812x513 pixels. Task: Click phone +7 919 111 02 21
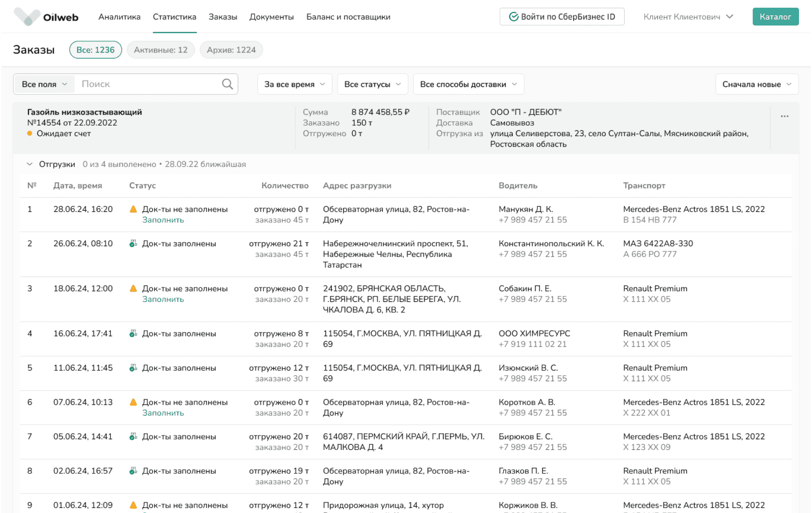(x=533, y=344)
